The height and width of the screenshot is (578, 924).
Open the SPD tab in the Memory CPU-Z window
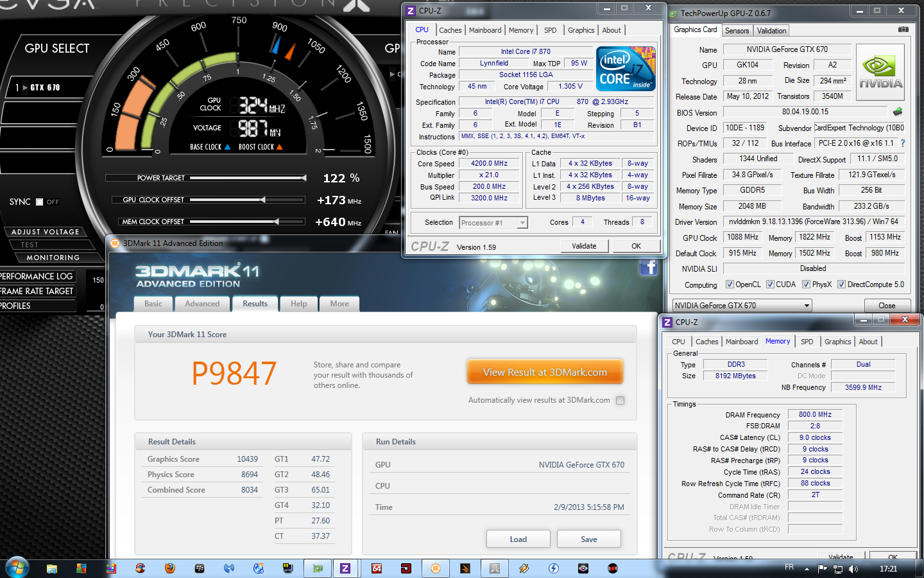[807, 342]
